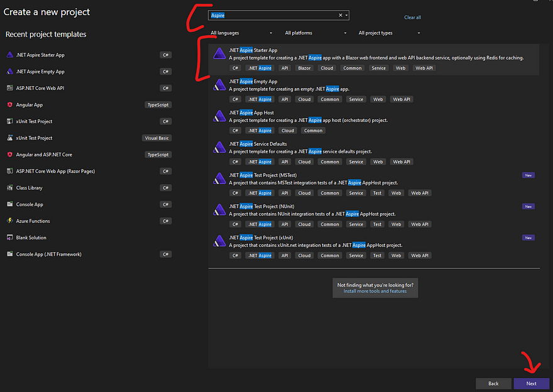This screenshot has width=553, height=392.
Task: Click the ASP.NET Core Web App (Razor Pages) icon
Action: 10,171
